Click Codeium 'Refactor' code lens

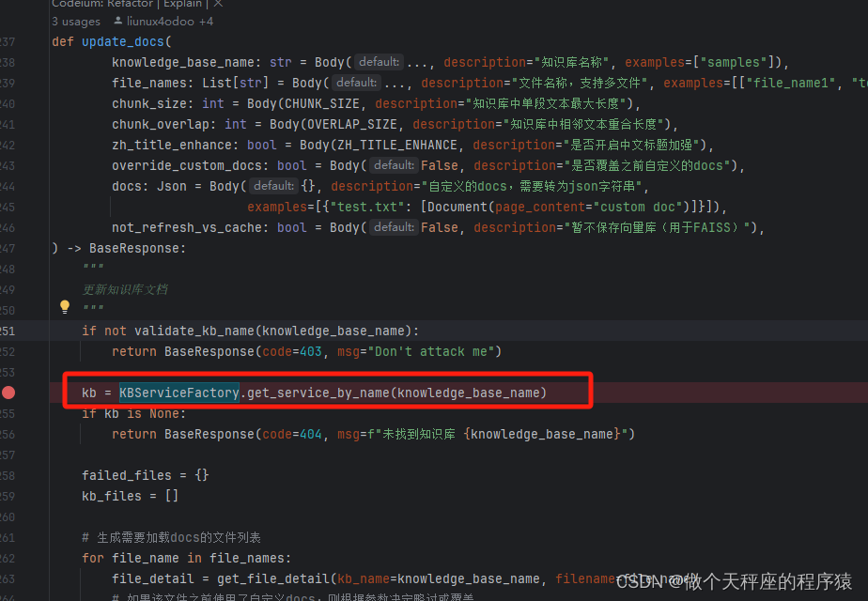tap(130, 4)
